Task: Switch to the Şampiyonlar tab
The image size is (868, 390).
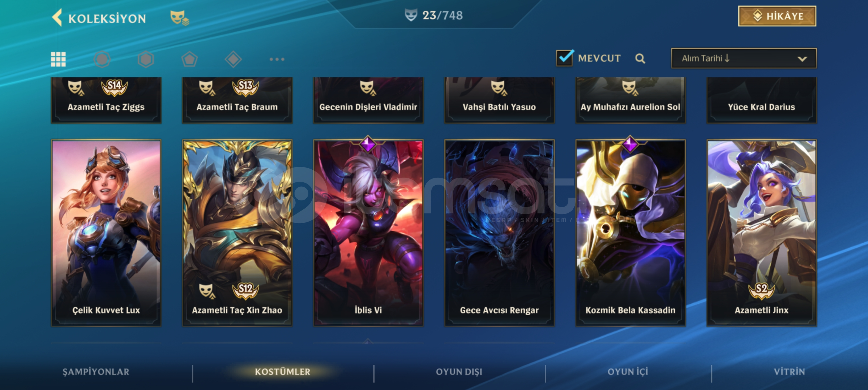Action: 96,372
